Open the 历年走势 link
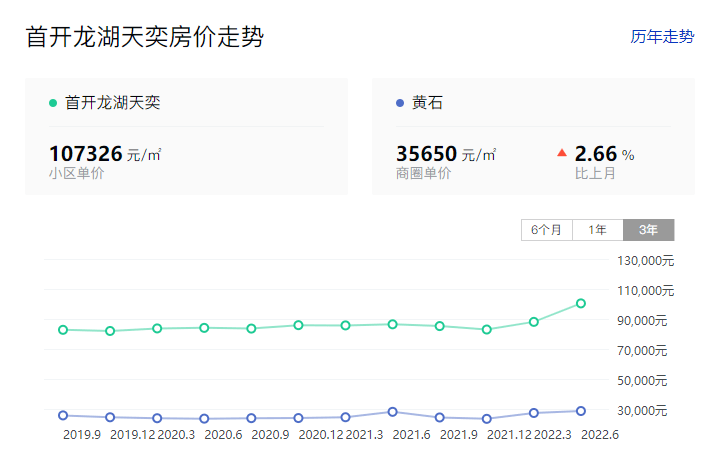Viewport: 701px width, 460px height. coord(662,36)
